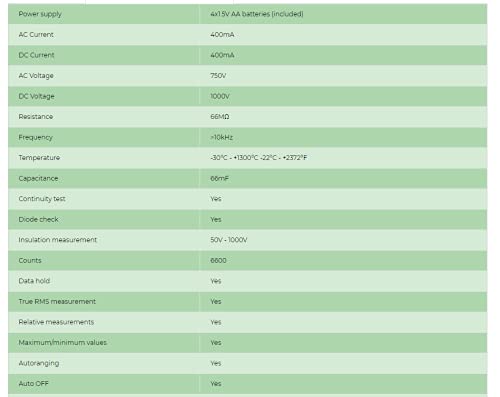Click the Data hold label
This screenshot has height=397, width=500.
pos(34,281)
